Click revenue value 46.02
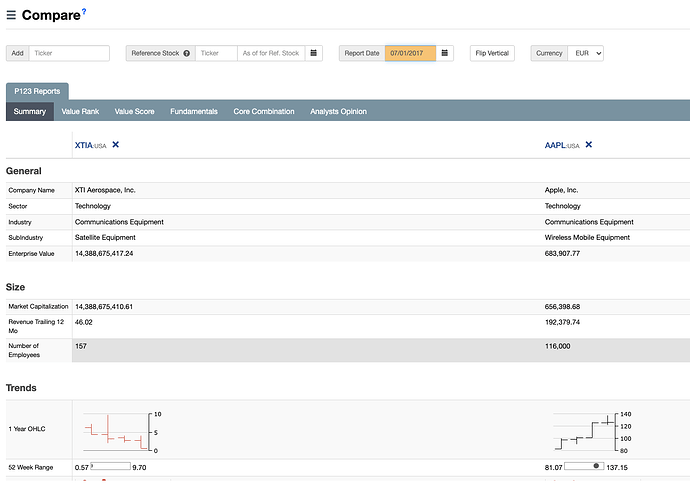The image size is (690, 493). pyautogui.click(x=84, y=322)
